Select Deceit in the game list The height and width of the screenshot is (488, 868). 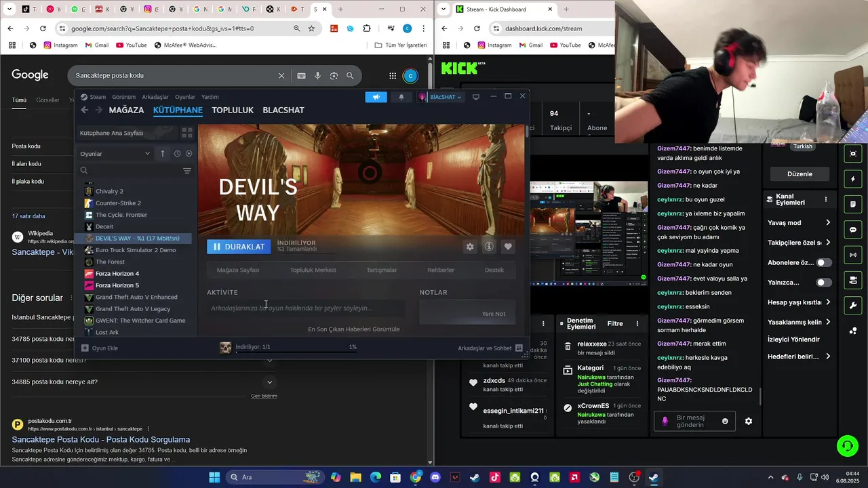click(104, 227)
